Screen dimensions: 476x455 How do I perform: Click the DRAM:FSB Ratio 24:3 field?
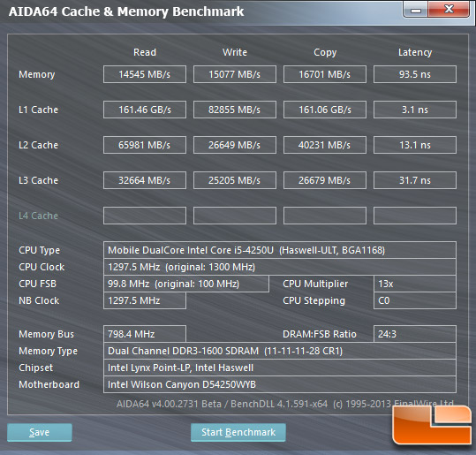click(x=415, y=334)
